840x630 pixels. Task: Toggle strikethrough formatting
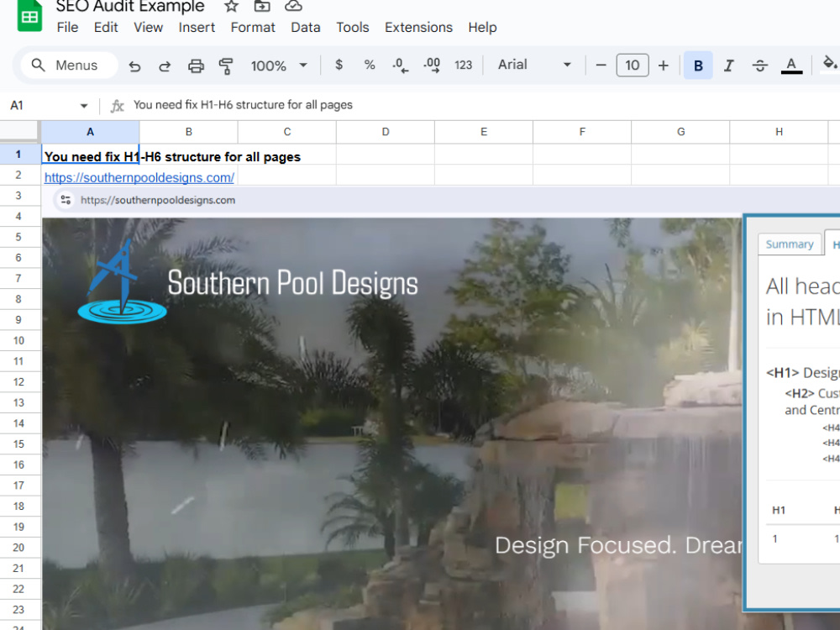(759, 66)
